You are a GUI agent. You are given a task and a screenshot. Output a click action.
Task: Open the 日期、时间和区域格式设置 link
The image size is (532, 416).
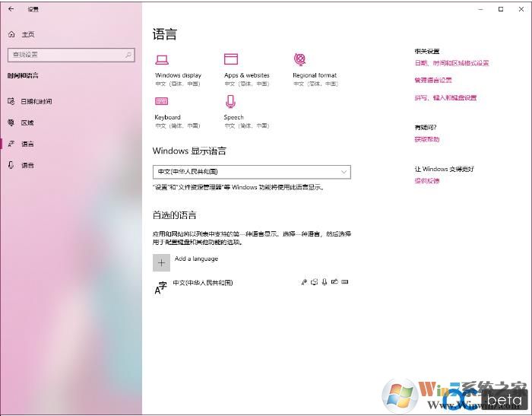[451, 63]
